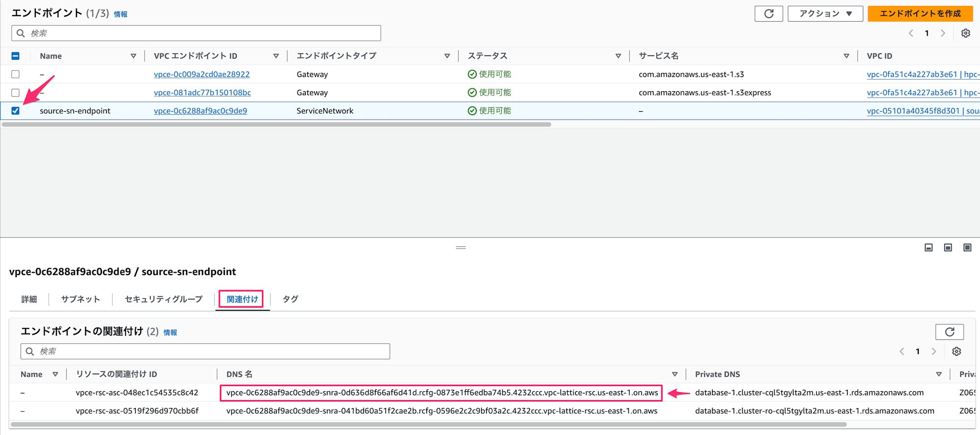Open the アクション dropdown menu
The image size is (980, 435).
(825, 14)
